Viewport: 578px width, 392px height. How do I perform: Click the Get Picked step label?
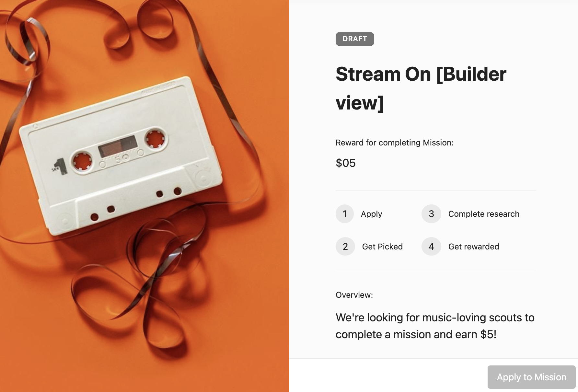(x=382, y=247)
